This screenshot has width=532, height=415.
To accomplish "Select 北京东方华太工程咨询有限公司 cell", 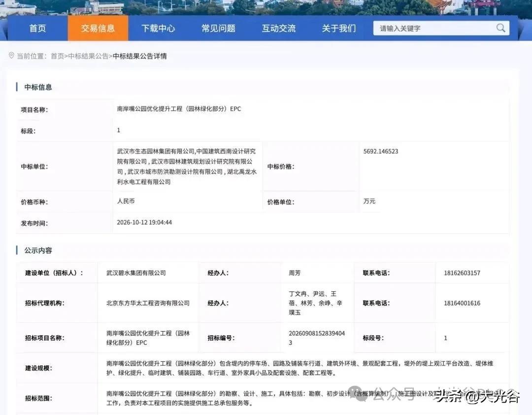I will point(148,303).
